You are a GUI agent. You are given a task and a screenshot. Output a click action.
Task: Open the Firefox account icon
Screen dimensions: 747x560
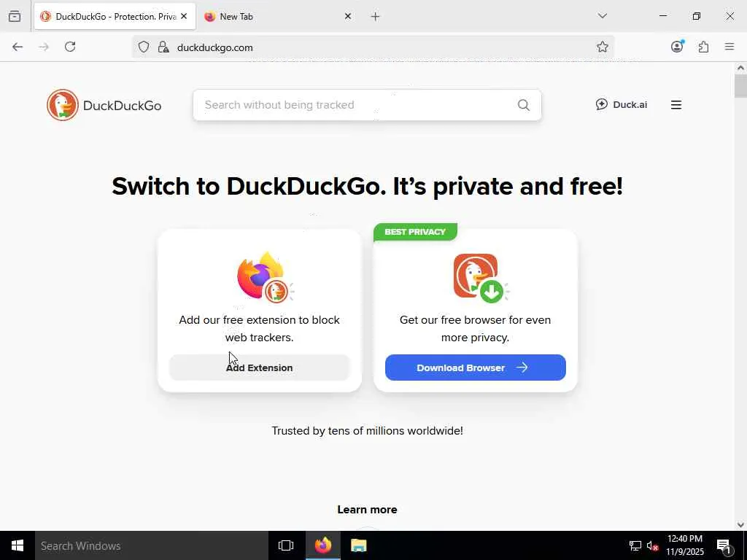click(677, 47)
